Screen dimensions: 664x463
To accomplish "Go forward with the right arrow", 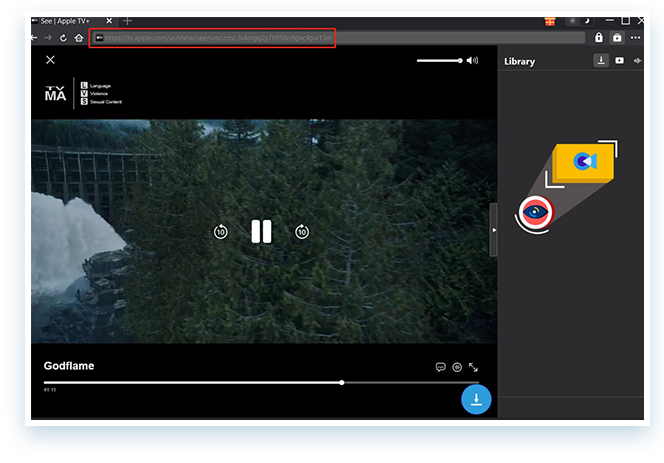I will [48, 38].
